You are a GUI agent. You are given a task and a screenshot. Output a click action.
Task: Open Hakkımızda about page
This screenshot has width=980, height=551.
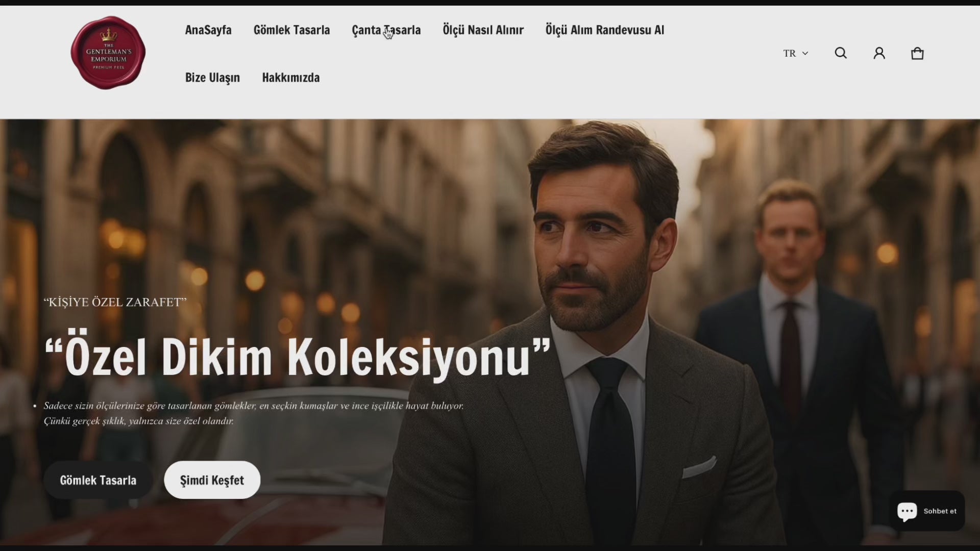291,78
